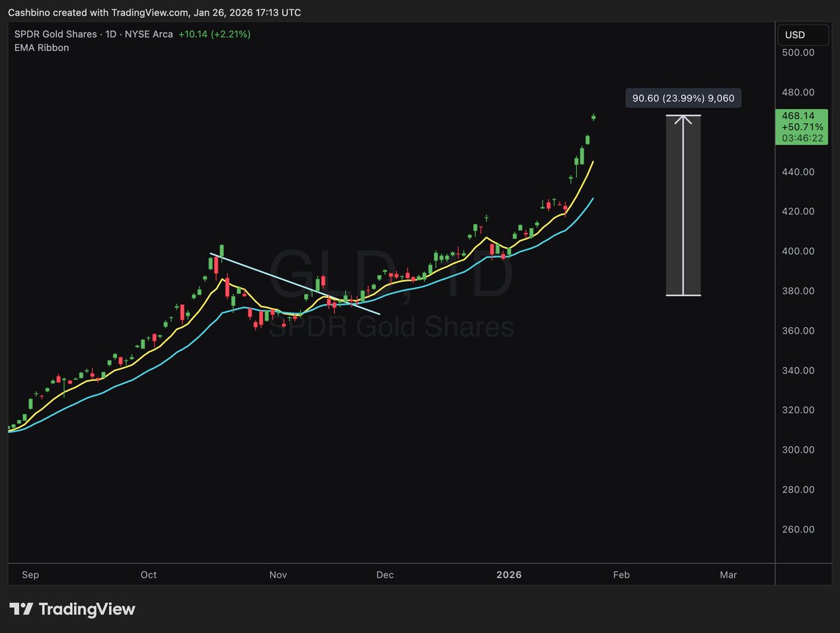Select the white price-range measurement arrow
This screenshot has width=840, height=633.
click(x=683, y=205)
